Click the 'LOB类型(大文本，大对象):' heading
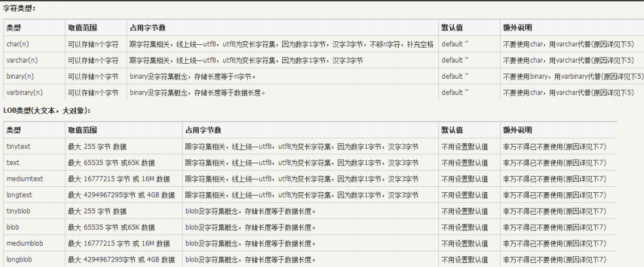Viewport: 644px width, 267px height. click(x=47, y=111)
